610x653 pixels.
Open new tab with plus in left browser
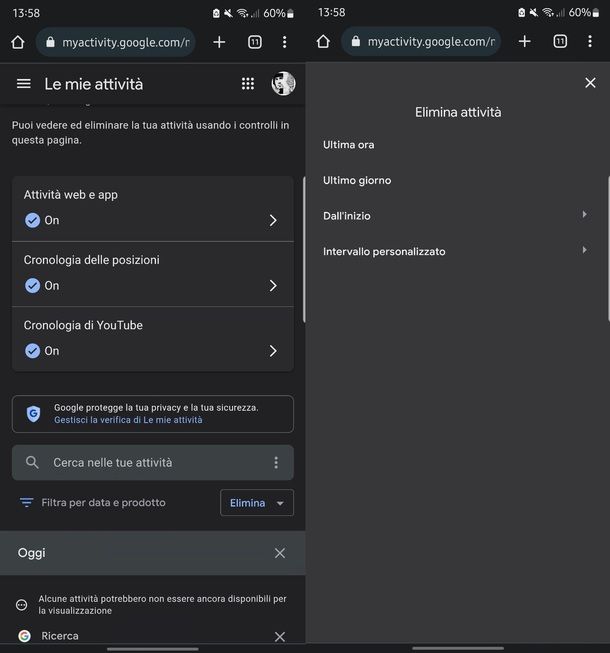219,42
